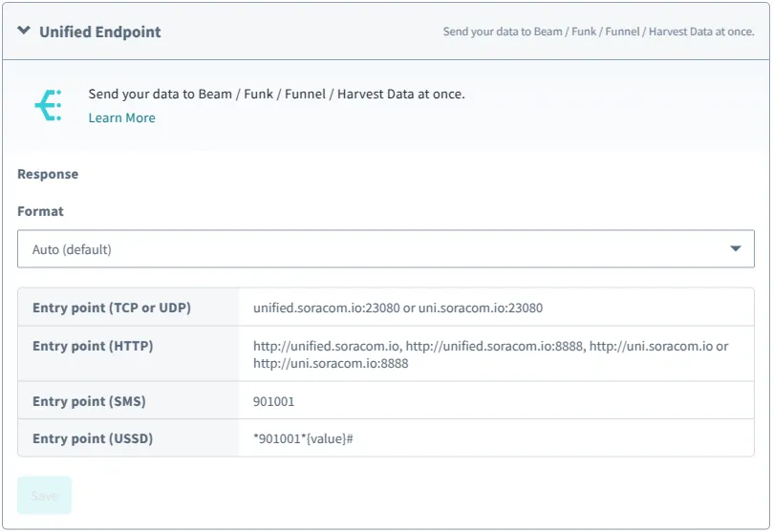Image resolution: width=773 pixels, height=532 pixels.
Task: Click the Unified Endpoint service icon
Action: pos(49,105)
